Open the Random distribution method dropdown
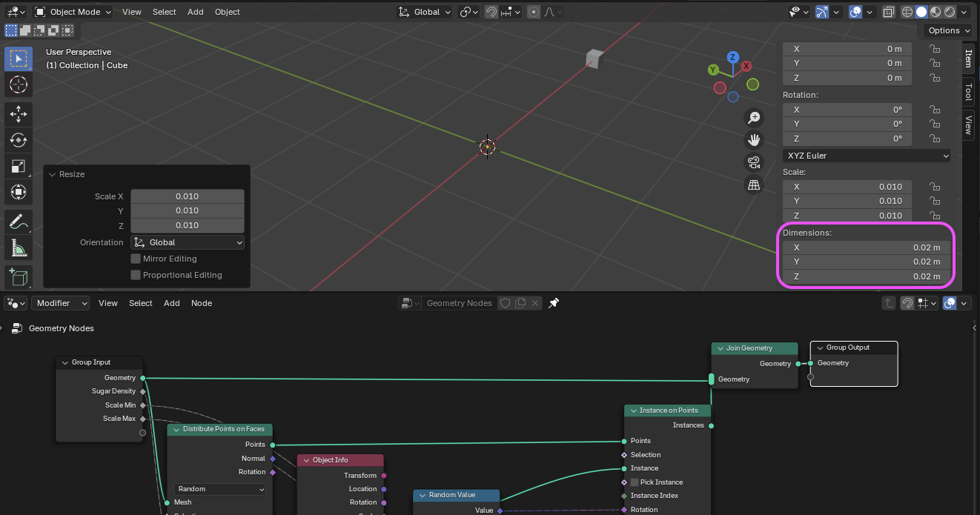 220,489
